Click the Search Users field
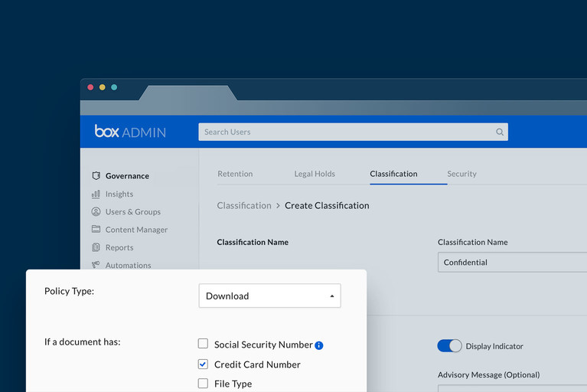 344,132
